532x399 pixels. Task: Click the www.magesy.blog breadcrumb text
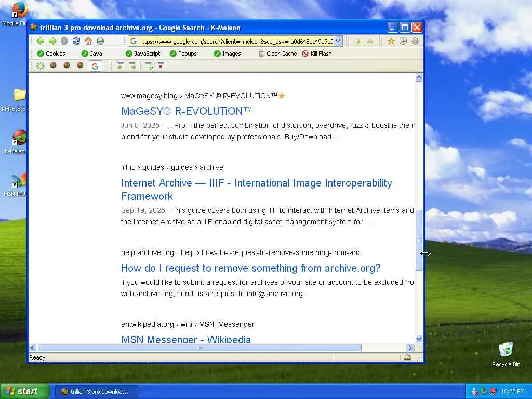coord(149,96)
